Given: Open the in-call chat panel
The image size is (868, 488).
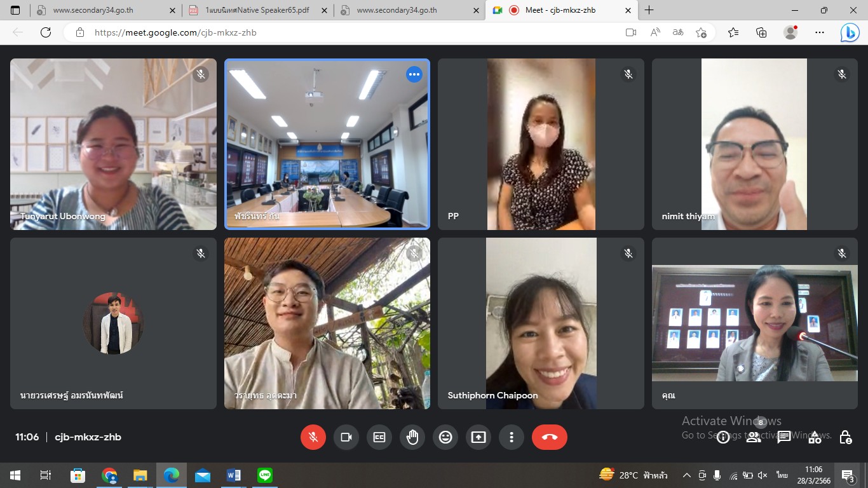Looking at the screenshot, I should tap(784, 437).
